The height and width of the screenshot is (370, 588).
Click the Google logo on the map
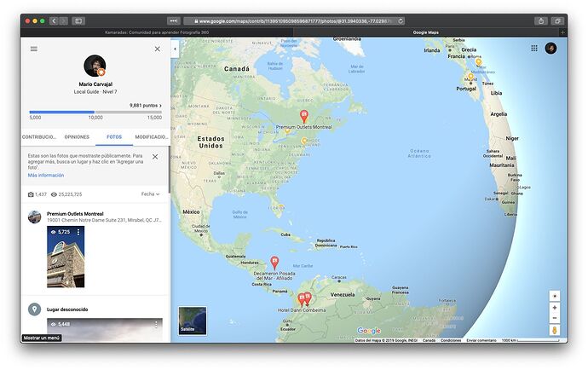(x=369, y=331)
